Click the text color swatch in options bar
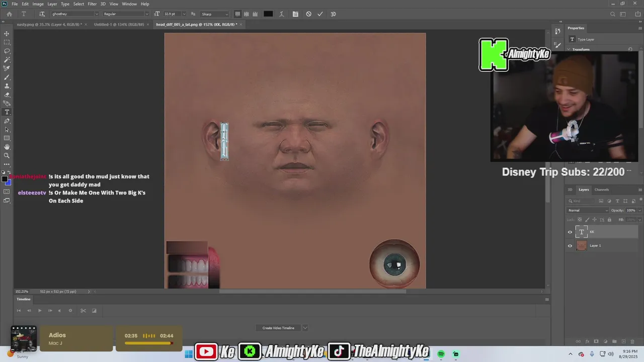 [x=268, y=14]
